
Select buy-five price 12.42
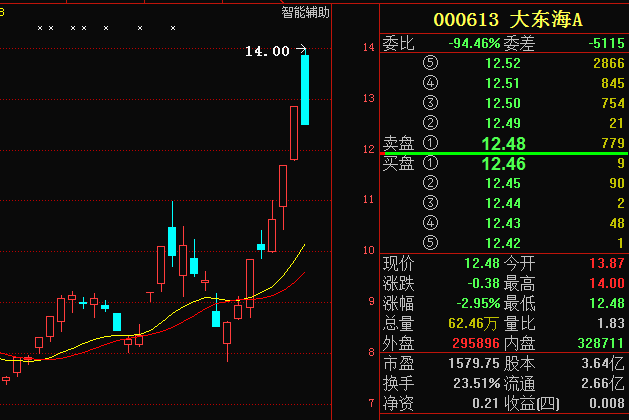click(503, 243)
